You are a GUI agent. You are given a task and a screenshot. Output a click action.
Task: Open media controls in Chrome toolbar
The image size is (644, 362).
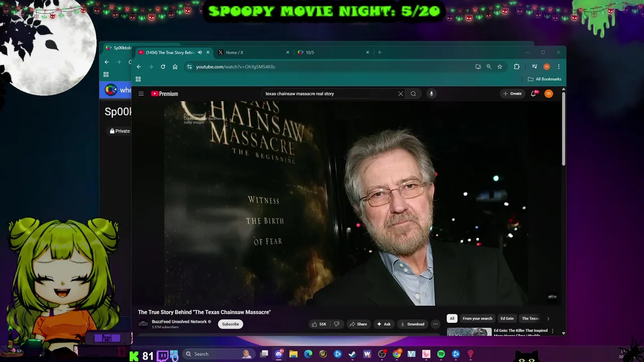click(534, 66)
